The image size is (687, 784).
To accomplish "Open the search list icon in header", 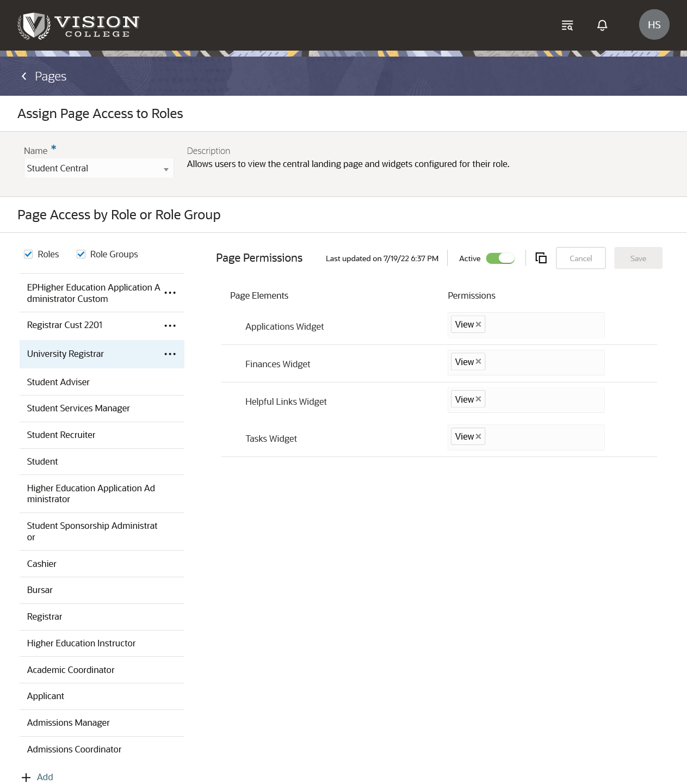I will coord(567,25).
